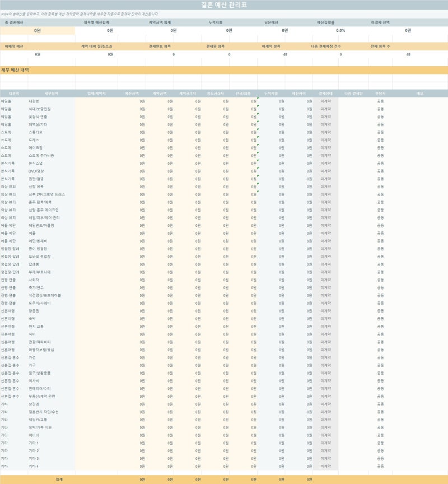Viewport: 448px width, 484px height.
Task: Click 예산금액 cell for 드레스 row
Action: point(132,140)
